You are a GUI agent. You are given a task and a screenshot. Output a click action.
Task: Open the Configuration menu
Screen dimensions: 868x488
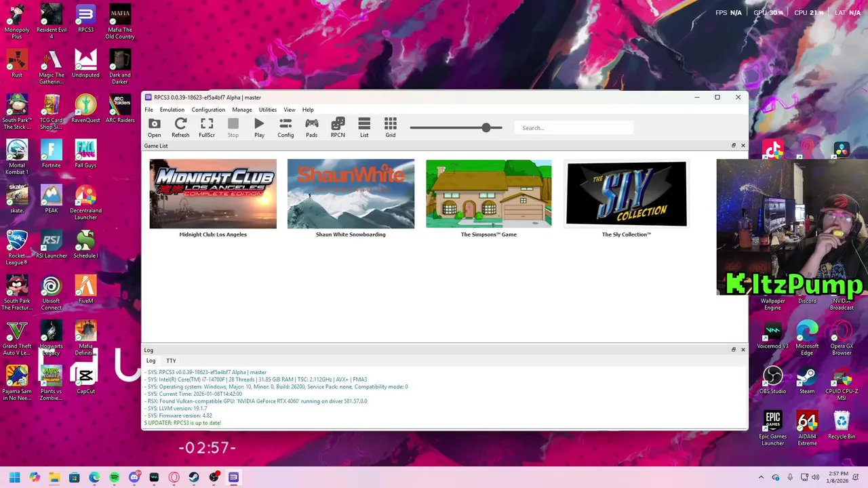click(x=208, y=110)
